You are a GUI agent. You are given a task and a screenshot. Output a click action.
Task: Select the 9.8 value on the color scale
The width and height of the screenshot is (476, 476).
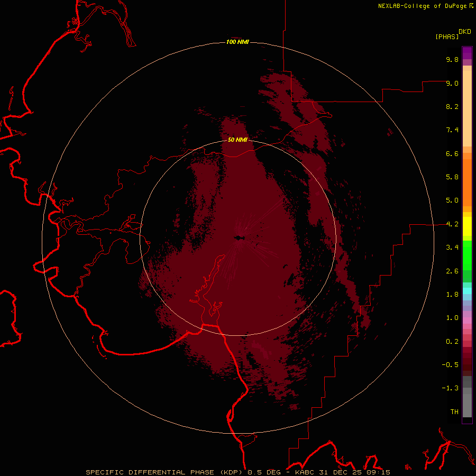tap(452, 59)
